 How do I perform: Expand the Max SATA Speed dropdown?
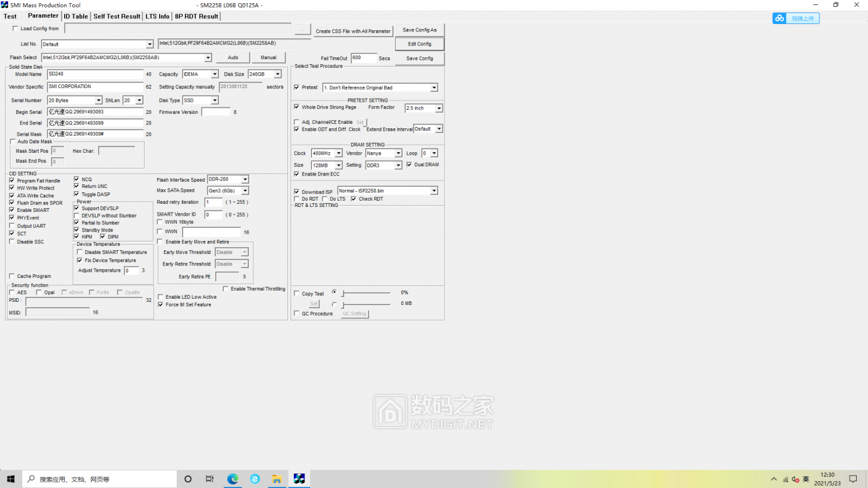pos(245,191)
